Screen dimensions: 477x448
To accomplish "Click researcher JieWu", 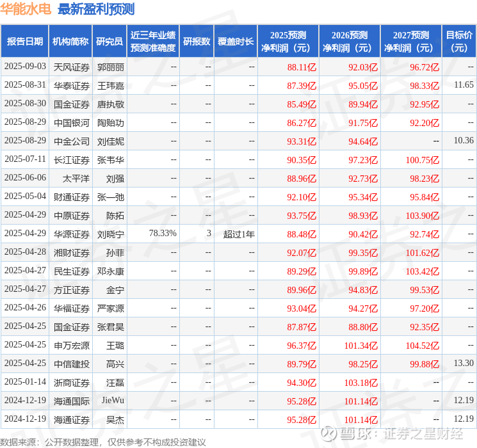I will pos(113,400).
